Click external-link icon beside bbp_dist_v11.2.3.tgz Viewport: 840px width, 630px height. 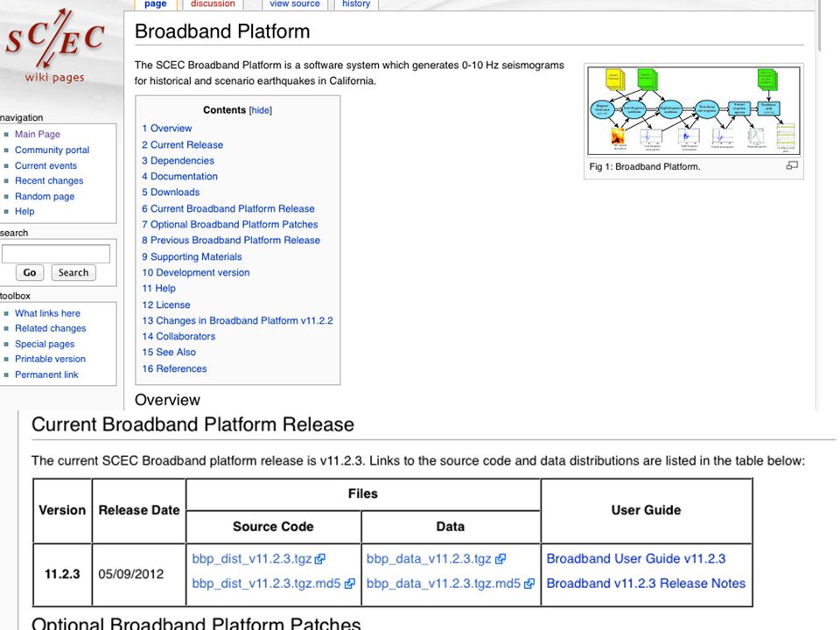(x=320, y=559)
